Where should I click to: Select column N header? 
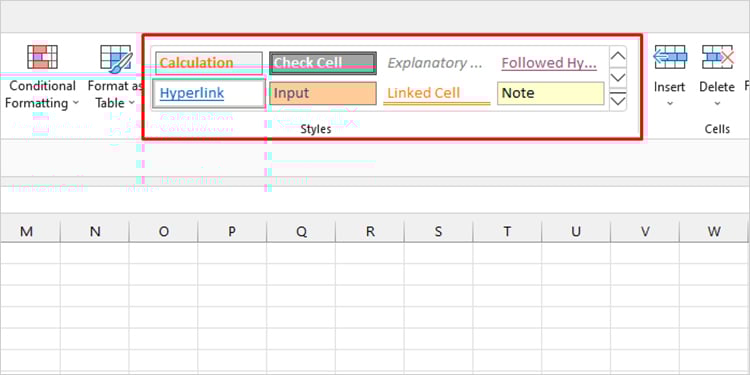point(95,232)
